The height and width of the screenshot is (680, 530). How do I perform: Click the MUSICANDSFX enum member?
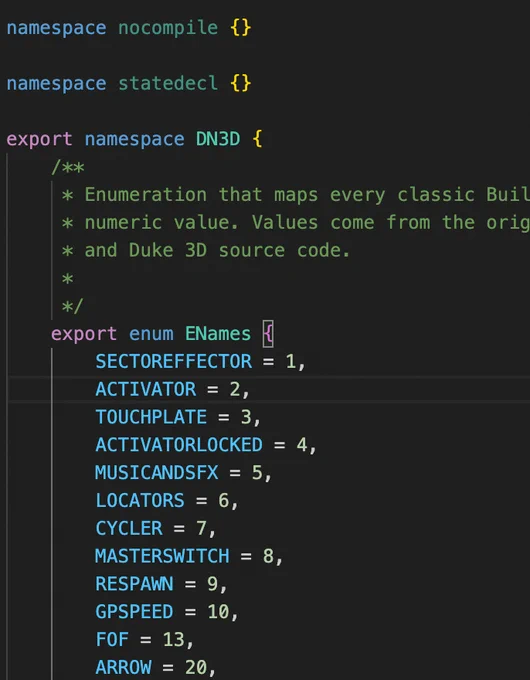[x=157, y=473]
